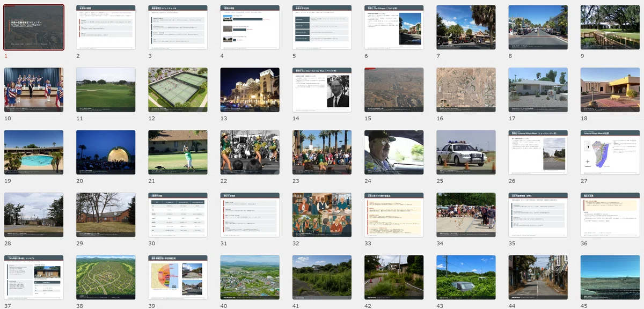Click slide 4 with bar chart rows
The height and width of the screenshot is (309, 644).
click(250, 27)
